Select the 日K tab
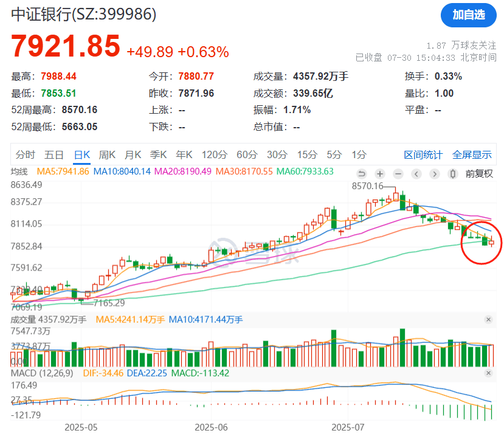The height and width of the screenshot is (436, 504). [x=82, y=154]
